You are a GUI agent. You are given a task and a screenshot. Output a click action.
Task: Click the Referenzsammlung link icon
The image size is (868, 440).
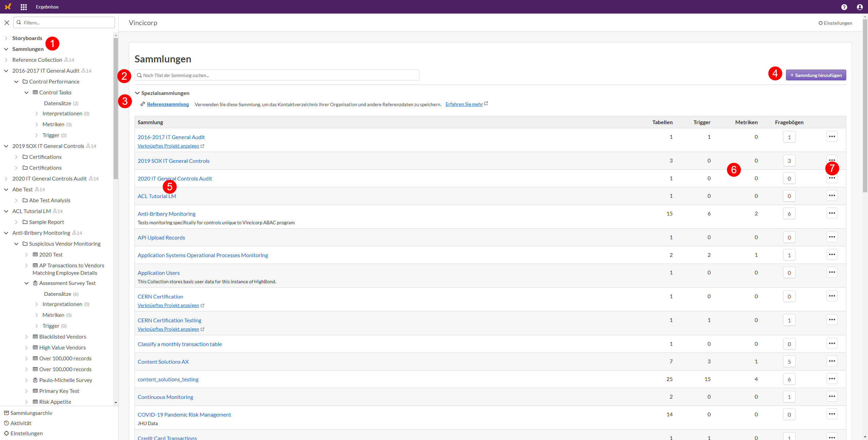click(x=143, y=104)
